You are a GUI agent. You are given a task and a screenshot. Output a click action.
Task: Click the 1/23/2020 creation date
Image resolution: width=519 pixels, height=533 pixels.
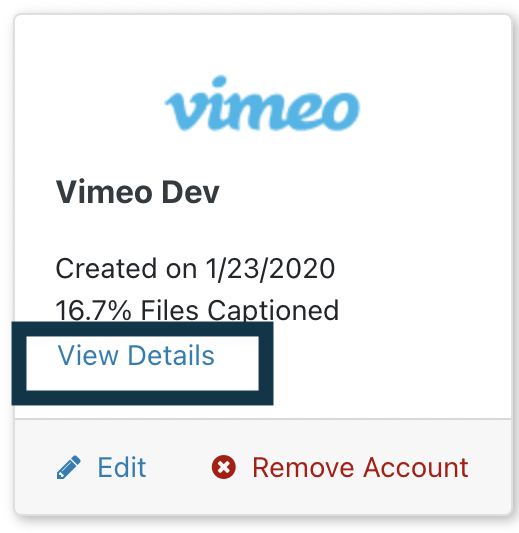pyautogui.click(x=271, y=269)
